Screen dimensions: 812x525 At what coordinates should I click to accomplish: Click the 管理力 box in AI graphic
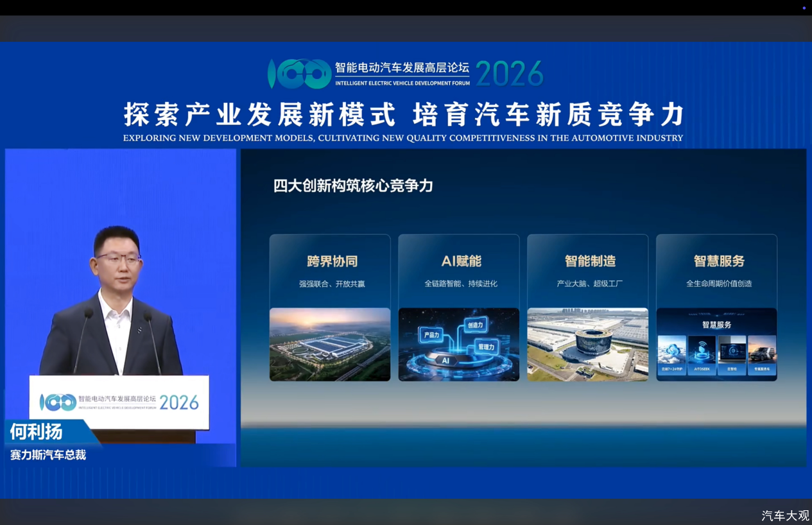click(486, 347)
